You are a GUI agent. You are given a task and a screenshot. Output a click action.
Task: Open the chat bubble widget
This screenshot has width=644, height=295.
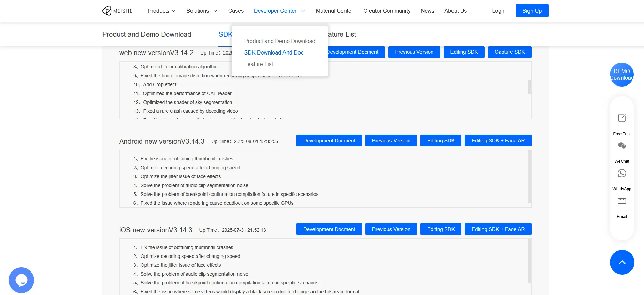click(21, 280)
